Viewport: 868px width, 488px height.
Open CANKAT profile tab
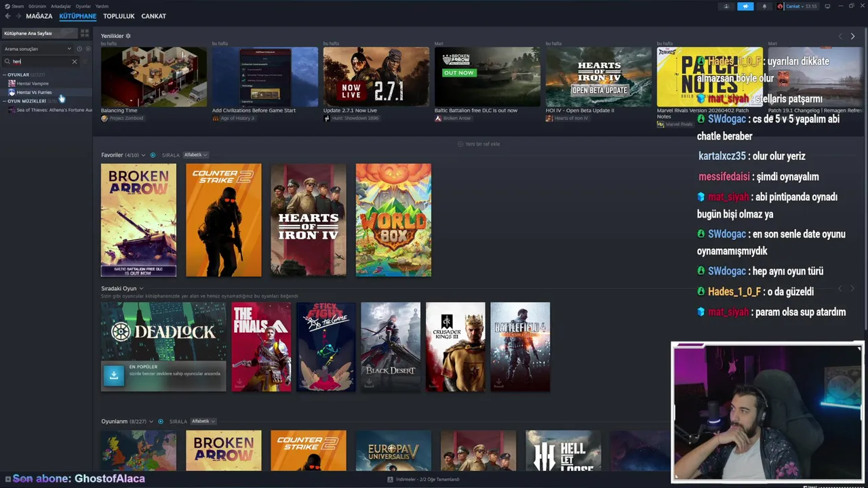[153, 16]
